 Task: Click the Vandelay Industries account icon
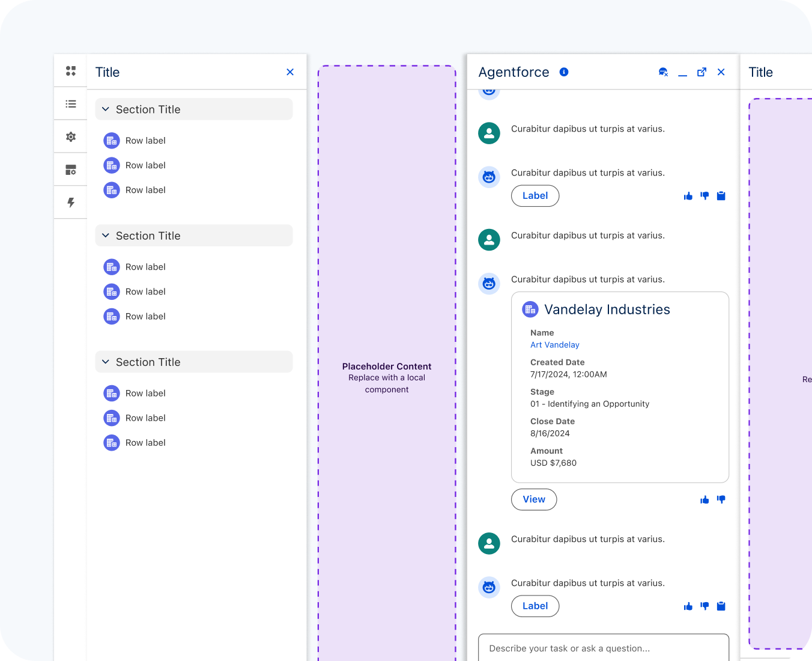point(530,309)
